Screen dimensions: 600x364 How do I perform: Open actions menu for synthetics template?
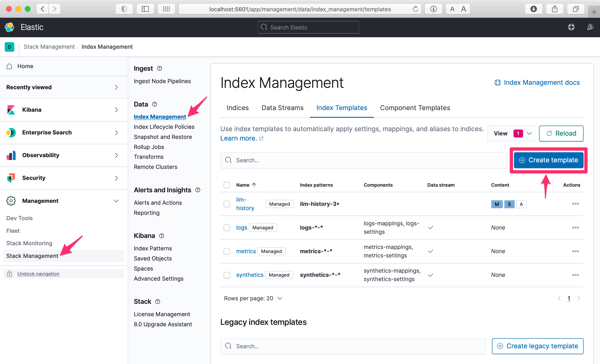(x=575, y=275)
